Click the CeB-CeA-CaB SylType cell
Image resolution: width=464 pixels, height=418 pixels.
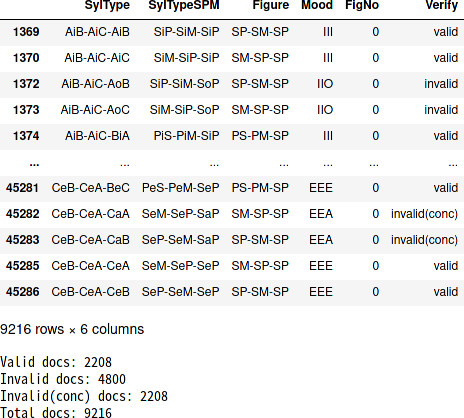click(90, 240)
